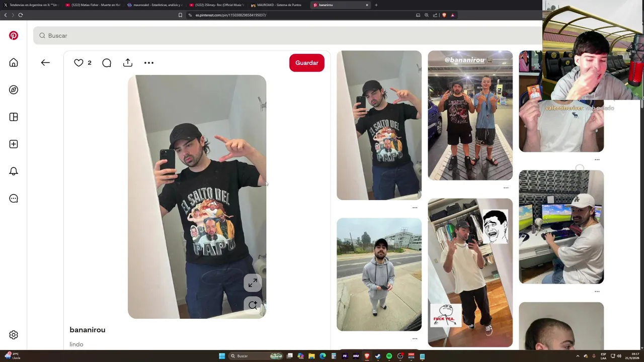644x362 pixels.
Task: Open File Explorer from the taskbar
Action: point(311,356)
